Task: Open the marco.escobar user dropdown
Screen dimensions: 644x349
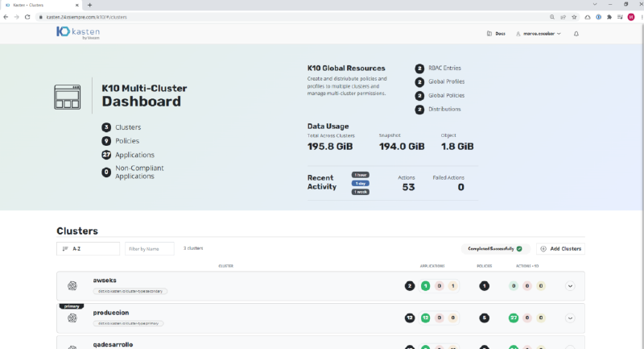Action: pos(539,34)
